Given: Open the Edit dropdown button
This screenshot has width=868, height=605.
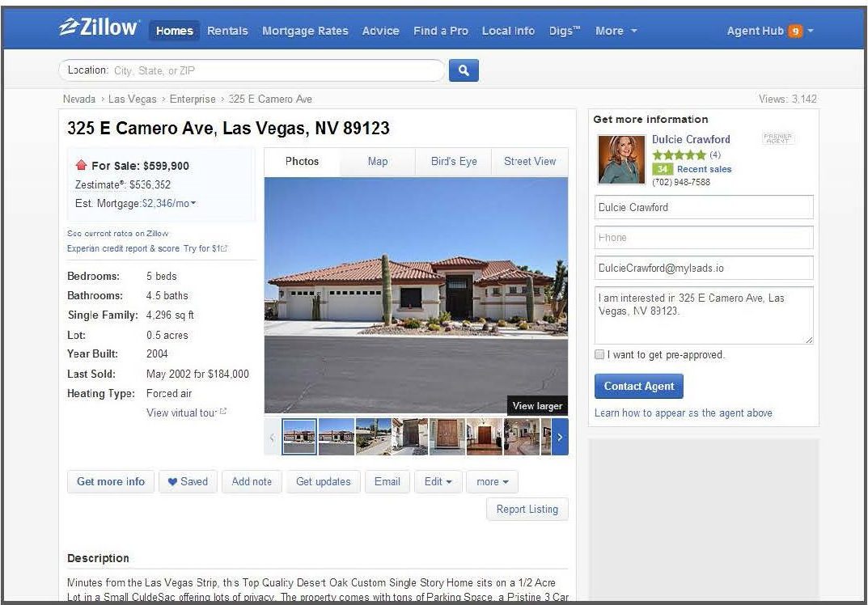Looking at the screenshot, I should point(438,481).
